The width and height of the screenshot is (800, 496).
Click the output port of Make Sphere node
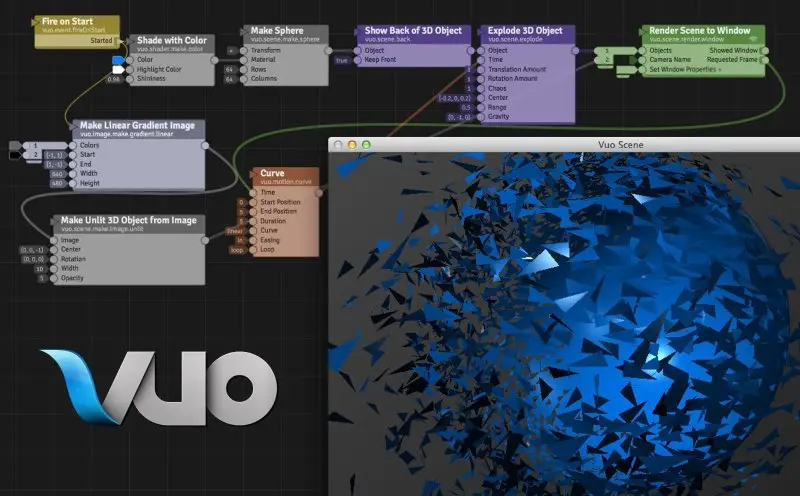coord(328,51)
